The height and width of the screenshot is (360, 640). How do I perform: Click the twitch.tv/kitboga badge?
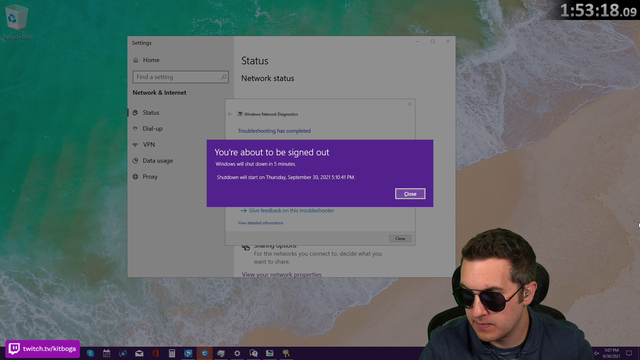42,349
